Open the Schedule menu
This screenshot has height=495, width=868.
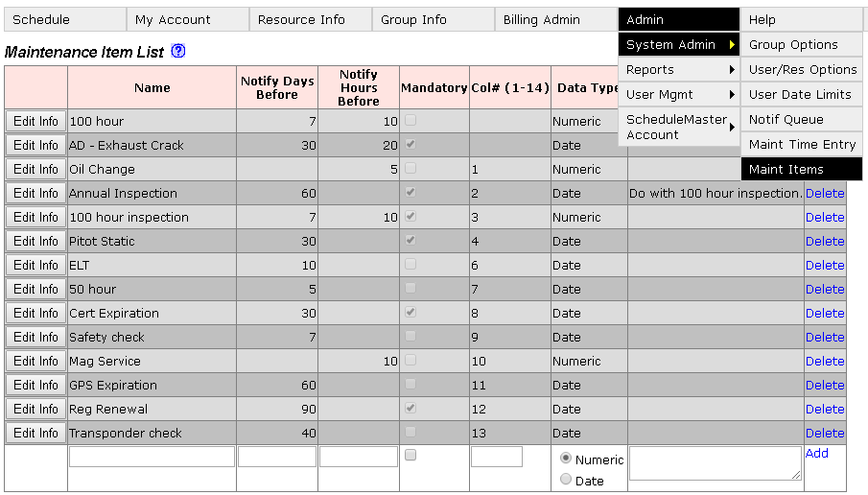click(x=65, y=19)
